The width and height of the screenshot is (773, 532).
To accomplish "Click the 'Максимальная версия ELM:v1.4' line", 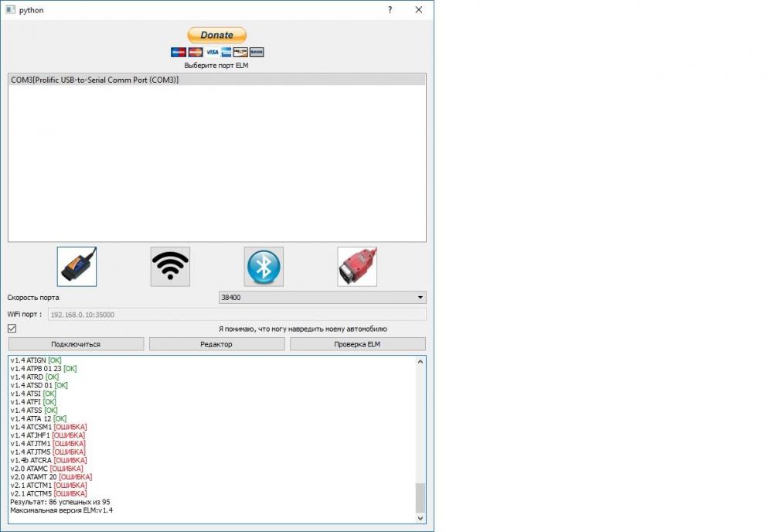I will [x=62, y=510].
